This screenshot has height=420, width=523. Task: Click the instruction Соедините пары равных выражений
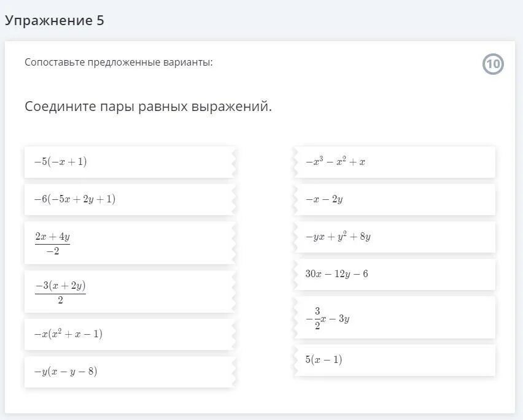point(148,107)
